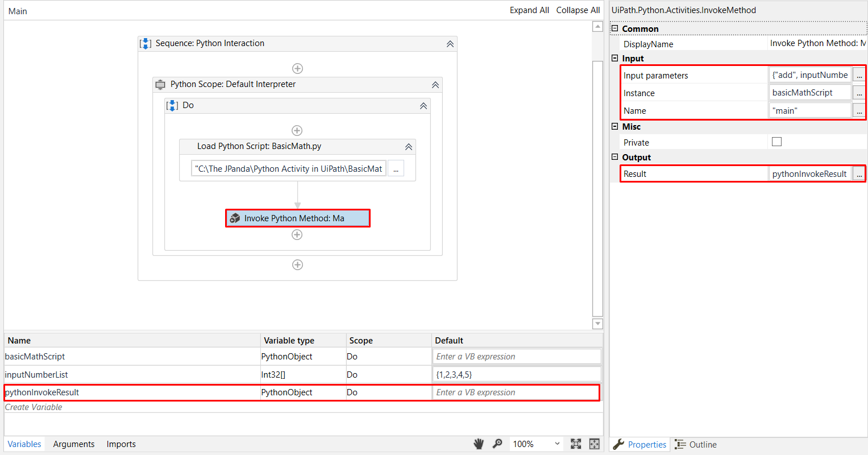868x455 pixels.
Task: Click the zoom-to-selection icon at far right
Action: pos(594,444)
